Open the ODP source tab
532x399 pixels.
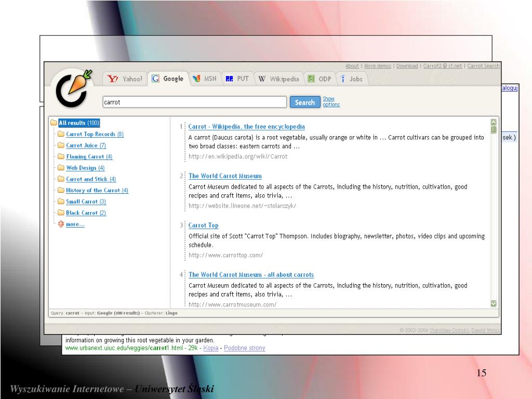[x=320, y=79]
